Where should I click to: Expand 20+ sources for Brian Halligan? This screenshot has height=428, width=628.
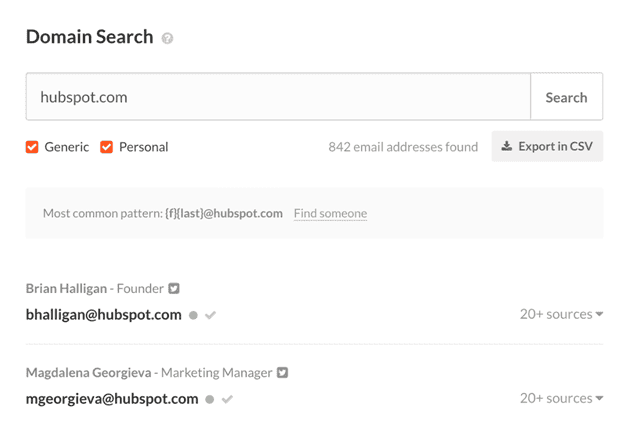point(562,314)
